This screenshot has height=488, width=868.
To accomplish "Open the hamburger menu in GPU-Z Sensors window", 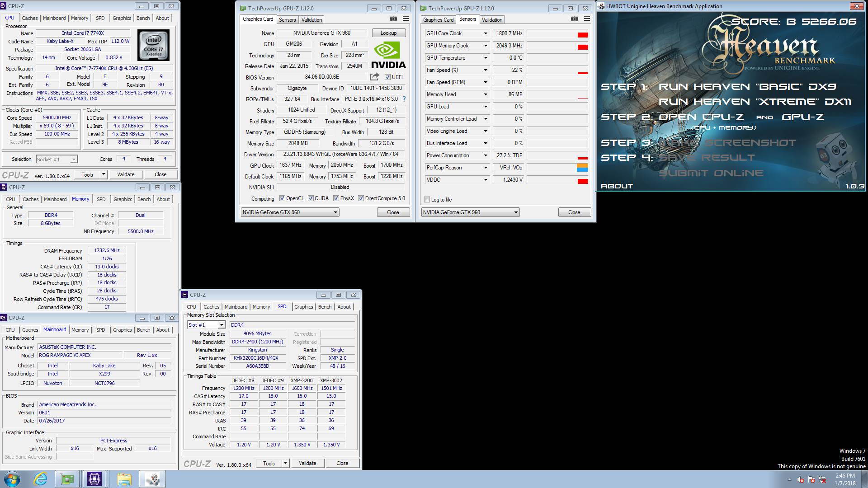I will (x=587, y=19).
